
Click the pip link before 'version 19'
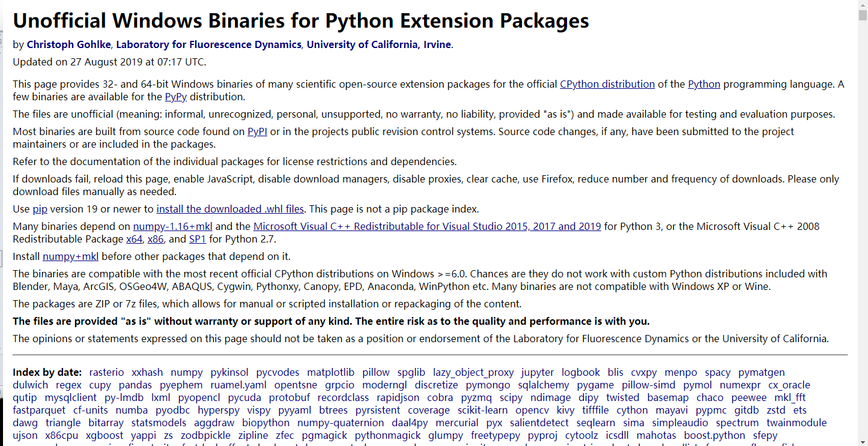40,209
